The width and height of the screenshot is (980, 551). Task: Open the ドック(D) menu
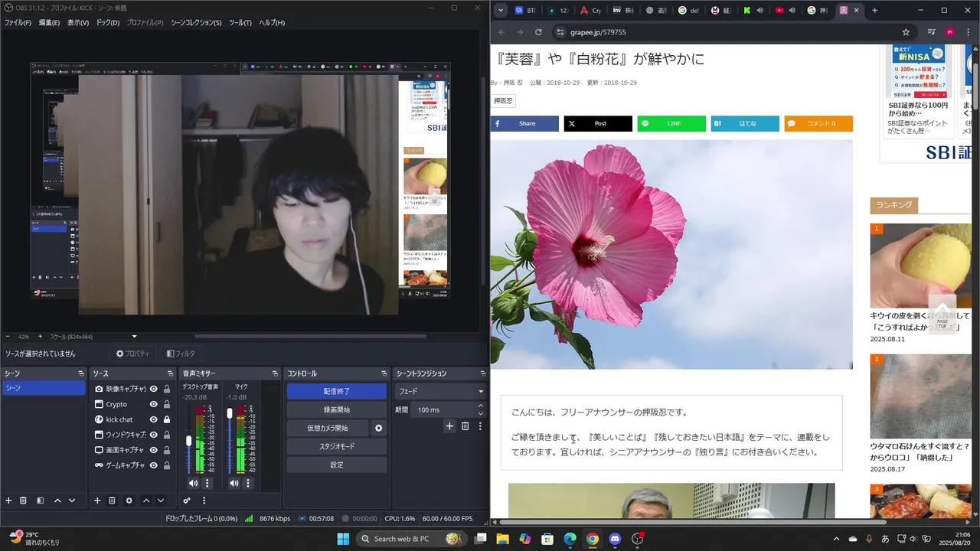coord(108,23)
